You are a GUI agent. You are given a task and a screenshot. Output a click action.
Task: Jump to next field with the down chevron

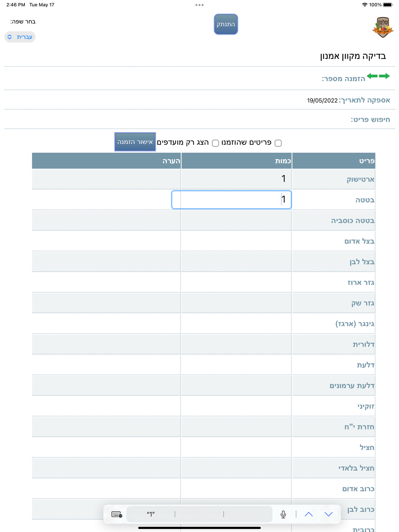click(328, 514)
